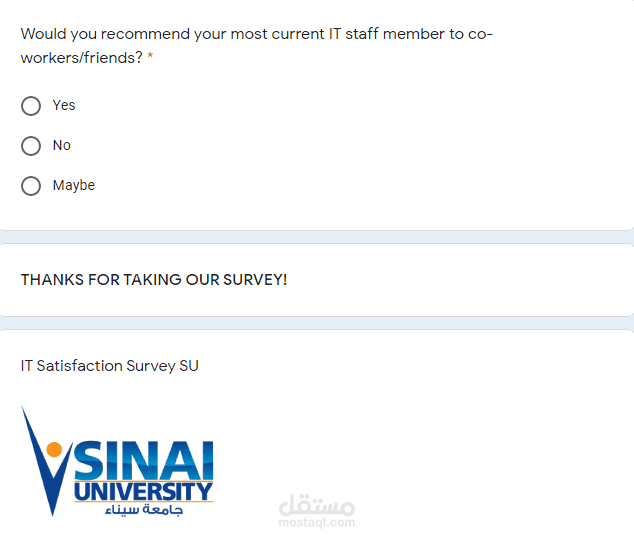Click the "THANKS FOR TAKING OUR SURVEY!" heading
This screenshot has height=540, width=634.
[x=154, y=280]
